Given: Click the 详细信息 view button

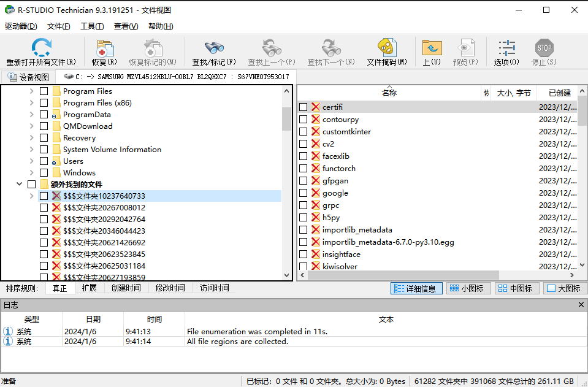Looking at the screenshot, I should (416, 288).
